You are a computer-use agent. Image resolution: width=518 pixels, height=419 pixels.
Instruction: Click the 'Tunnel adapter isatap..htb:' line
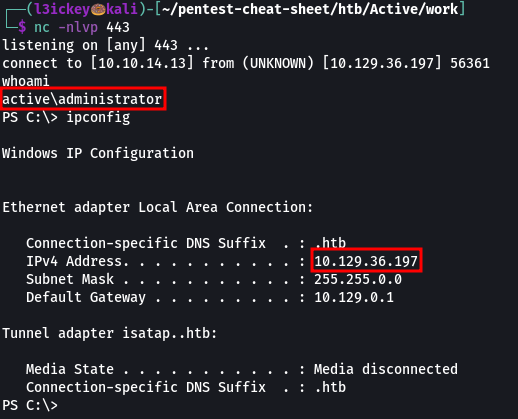[x=110, y=333]
